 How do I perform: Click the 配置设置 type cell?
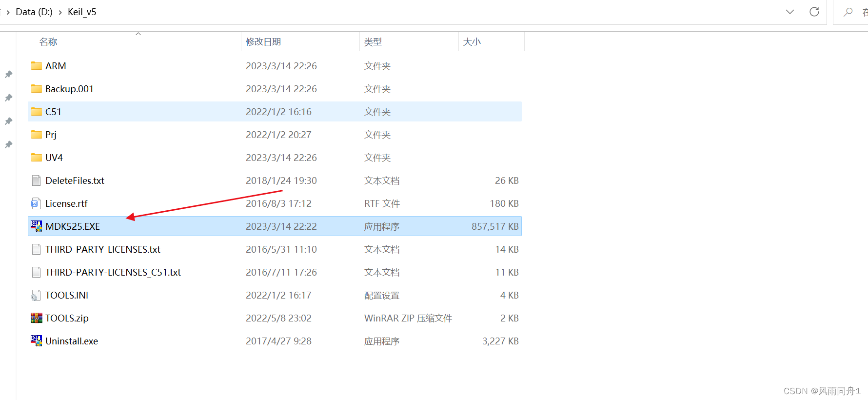[x=382, y=295]
